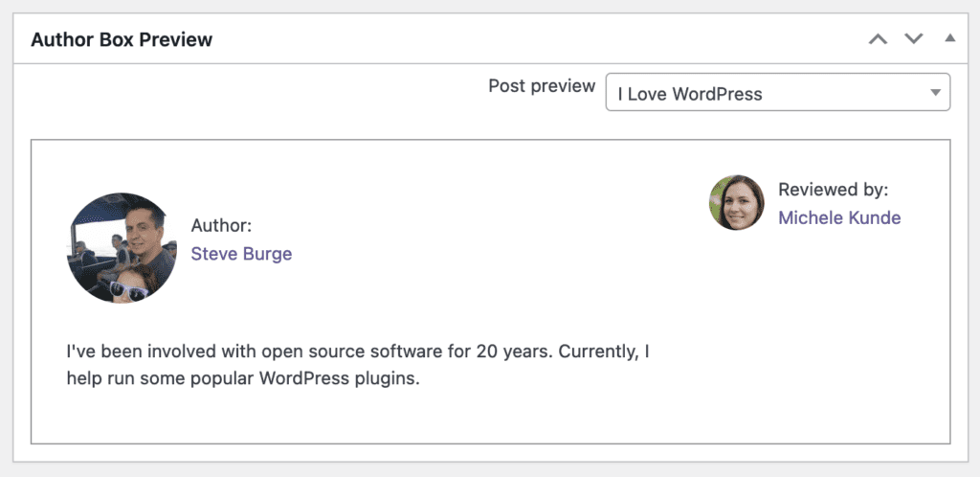
Task: Click the sunglasses child in Steve's avatar
Action: point(130,287)
